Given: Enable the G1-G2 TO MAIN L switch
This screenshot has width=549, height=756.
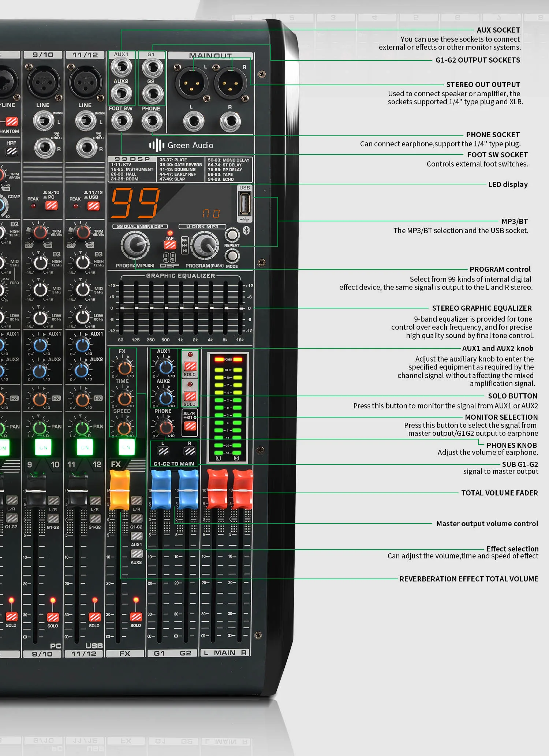Looking at the screenshot, I should pos(163,451).
